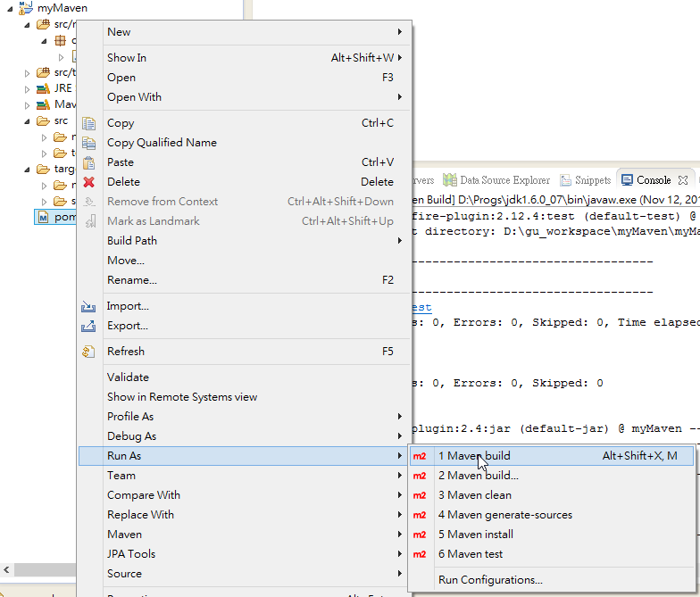Screen dimensions: 700x597
Task: Switch to Data Source Explorer tab
Action: 496,180
